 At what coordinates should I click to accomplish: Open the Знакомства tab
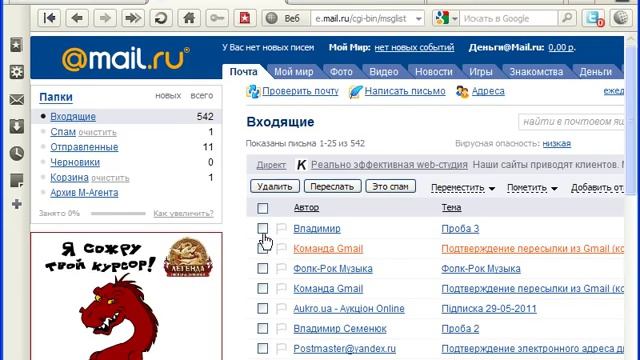pyautogui.click(x=536, y=72)
